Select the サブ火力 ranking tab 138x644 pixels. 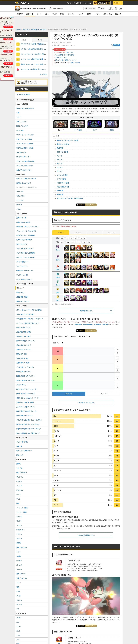tap(95, 232)
